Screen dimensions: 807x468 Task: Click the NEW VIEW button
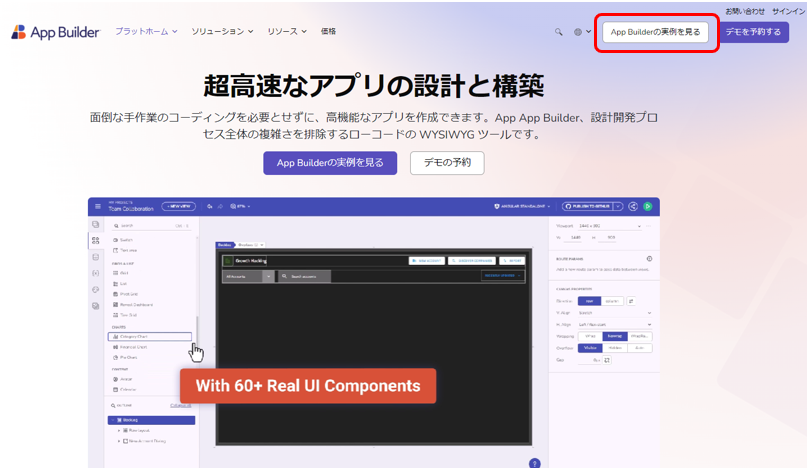click(179, 206)
